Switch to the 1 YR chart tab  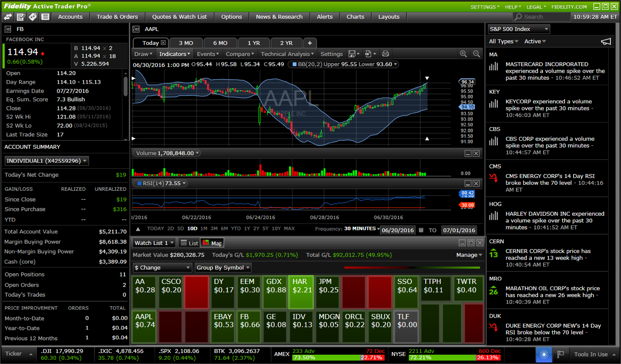pyautogui.click(x=254, y=43)
